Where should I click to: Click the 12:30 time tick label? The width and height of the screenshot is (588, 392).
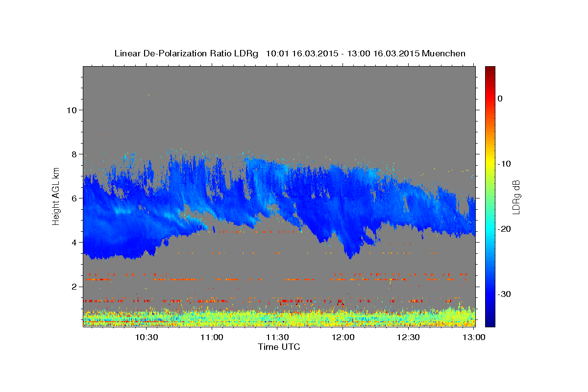tap(408, 337)
